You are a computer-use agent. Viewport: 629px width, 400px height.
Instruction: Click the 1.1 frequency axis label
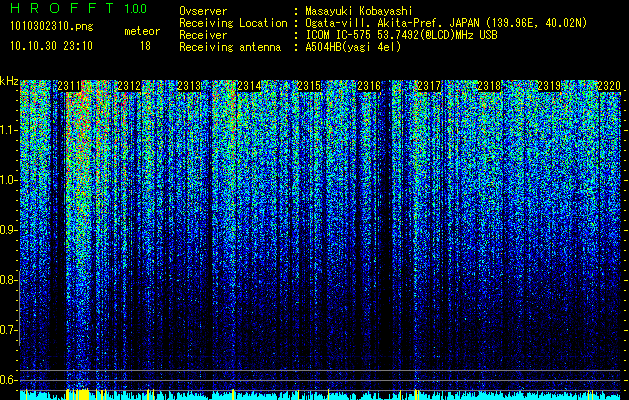click(x=7, y=130)
